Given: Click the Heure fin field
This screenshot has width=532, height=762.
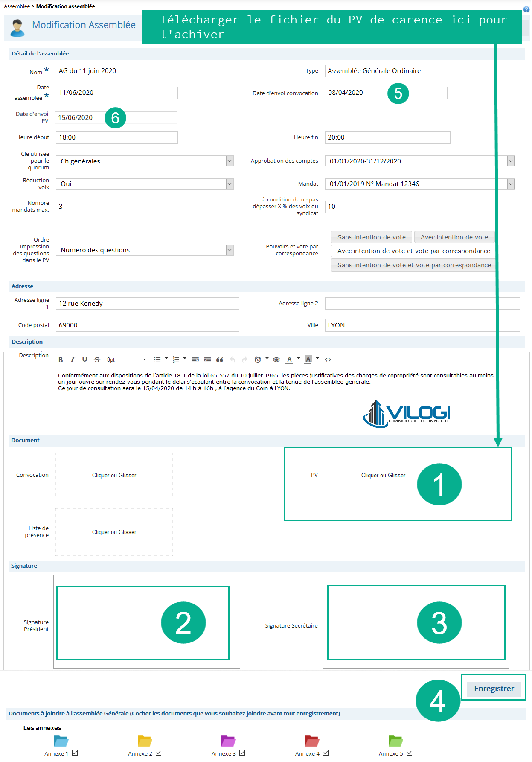Looking at the screenshot, I should [x=387, y=137].
